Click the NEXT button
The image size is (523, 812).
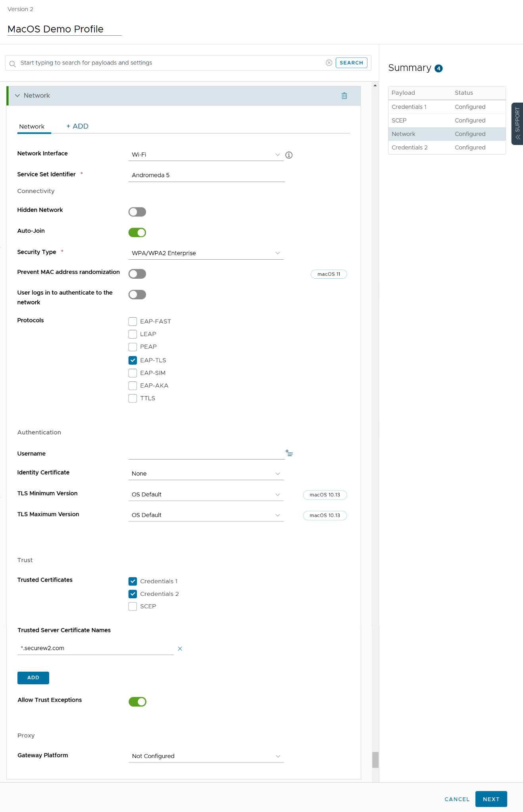491,799
